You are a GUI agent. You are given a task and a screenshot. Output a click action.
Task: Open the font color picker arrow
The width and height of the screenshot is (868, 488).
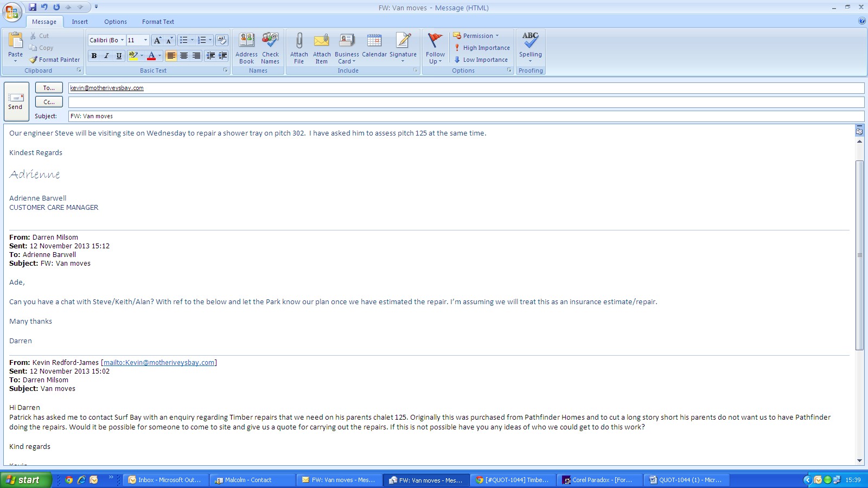(160, 55)
